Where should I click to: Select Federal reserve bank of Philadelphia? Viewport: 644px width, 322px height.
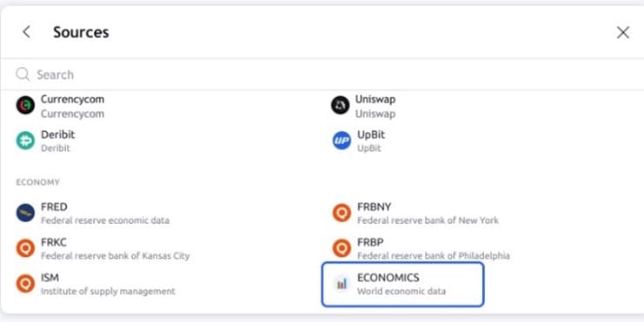pyautogui.click(x=422, y=248)
